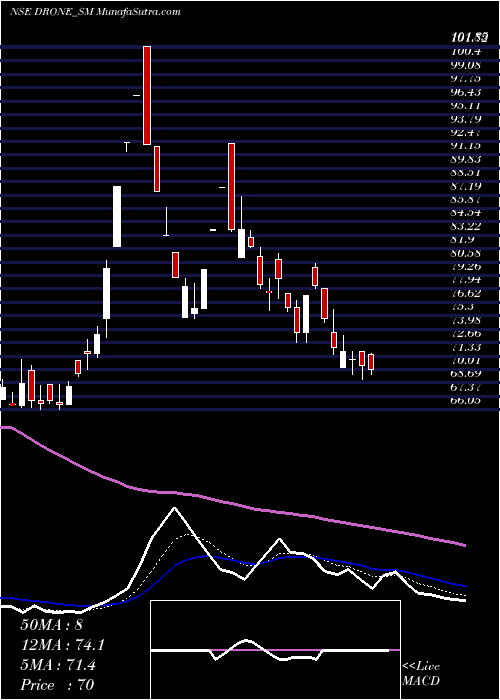The width and height of the screenshot is (500, 700).
Task: Click the 50MA : 8 readout
Action: [51, 624]
